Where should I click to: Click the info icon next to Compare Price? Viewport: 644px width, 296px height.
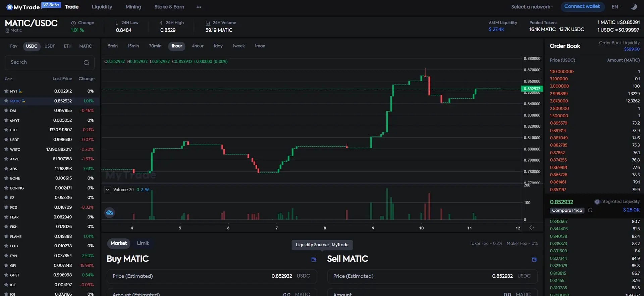point(590,210)
